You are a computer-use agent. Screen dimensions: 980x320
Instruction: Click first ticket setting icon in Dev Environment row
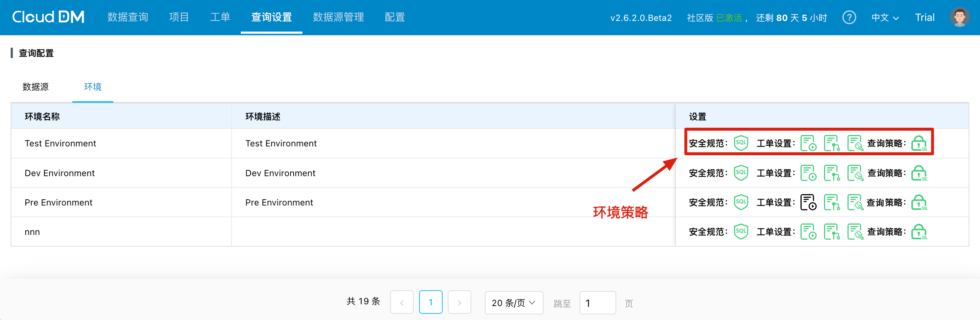[x=808, y=173]
